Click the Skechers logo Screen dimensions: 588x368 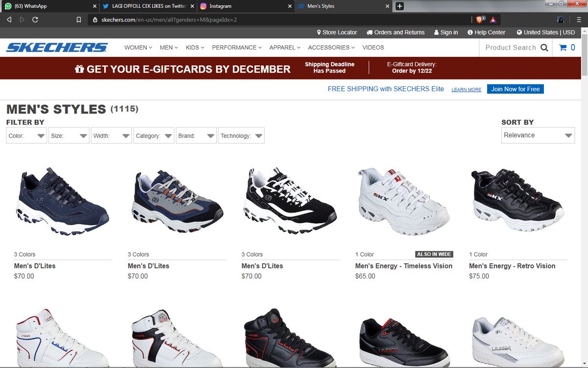tap(57, 48)
